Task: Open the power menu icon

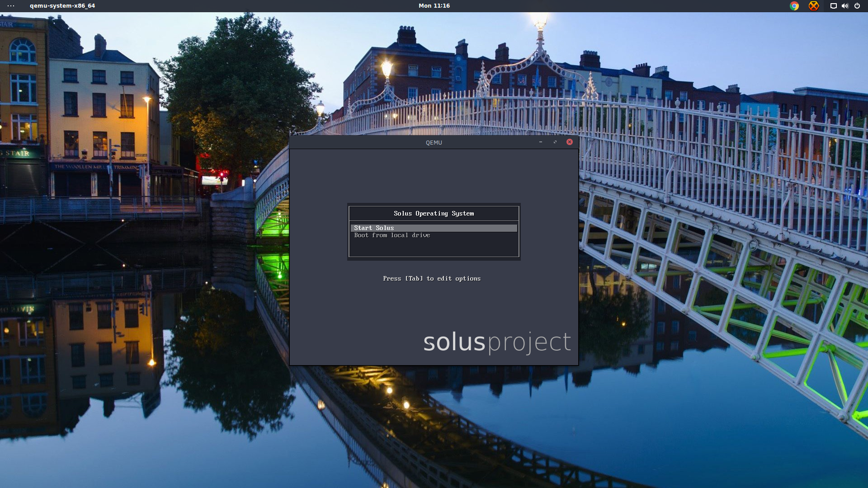Action: (857, 6)
